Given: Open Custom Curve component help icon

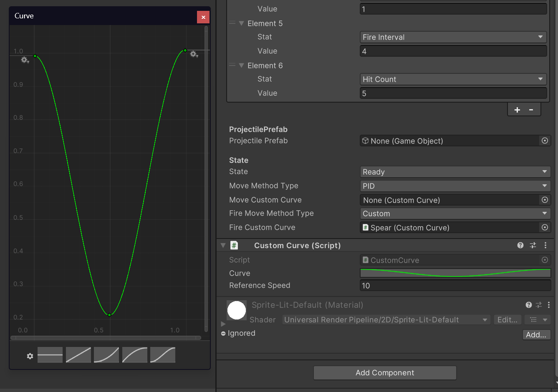Looking at the screenshot, I should (x=520, y=245).
